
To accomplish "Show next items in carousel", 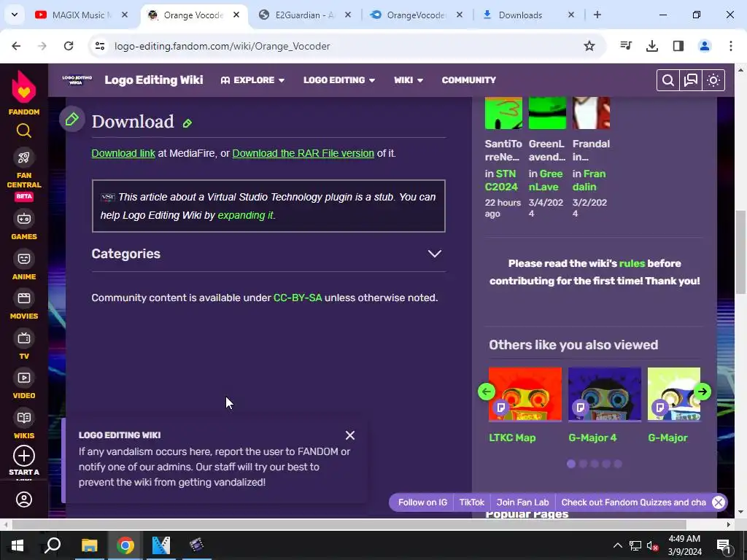I will tap(703, 392).
